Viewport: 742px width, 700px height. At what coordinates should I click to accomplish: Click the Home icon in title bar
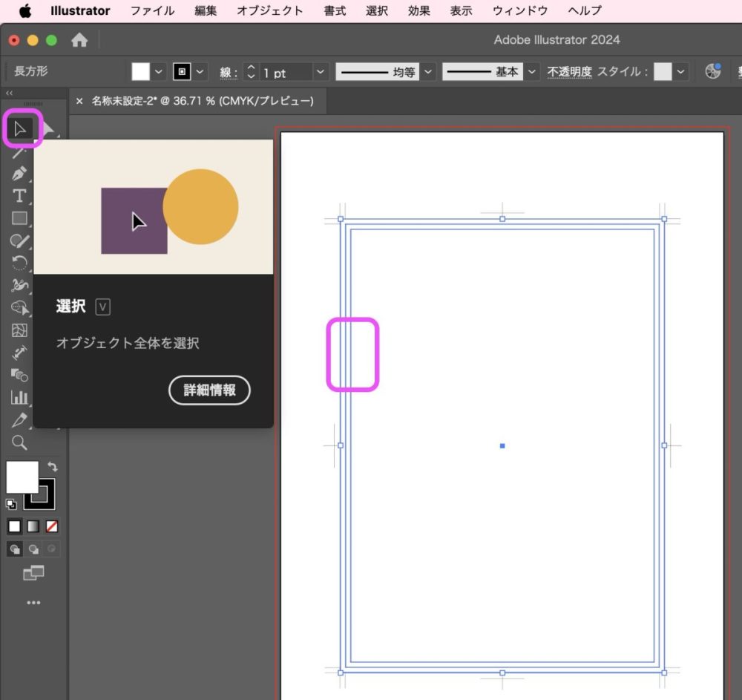point(79,40)
